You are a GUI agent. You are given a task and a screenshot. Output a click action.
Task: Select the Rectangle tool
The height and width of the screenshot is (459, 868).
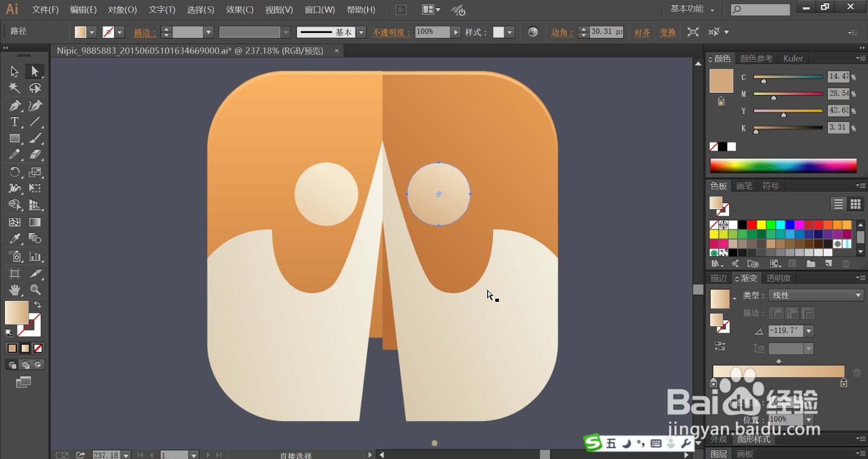pyautogui.click(x=15, y=139)
